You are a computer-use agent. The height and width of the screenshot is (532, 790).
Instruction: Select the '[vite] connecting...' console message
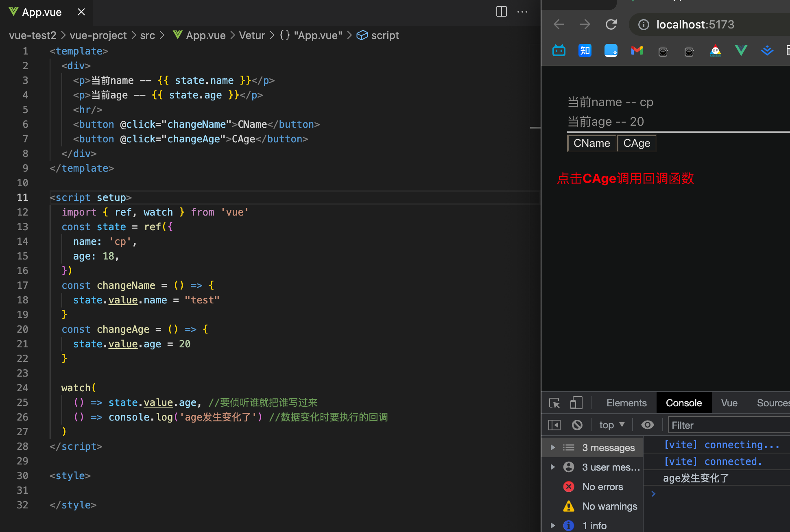(x=722, y=445)
